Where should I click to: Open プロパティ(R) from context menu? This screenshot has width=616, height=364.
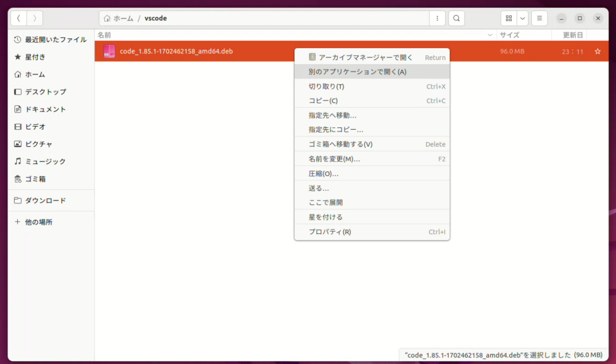372,232
